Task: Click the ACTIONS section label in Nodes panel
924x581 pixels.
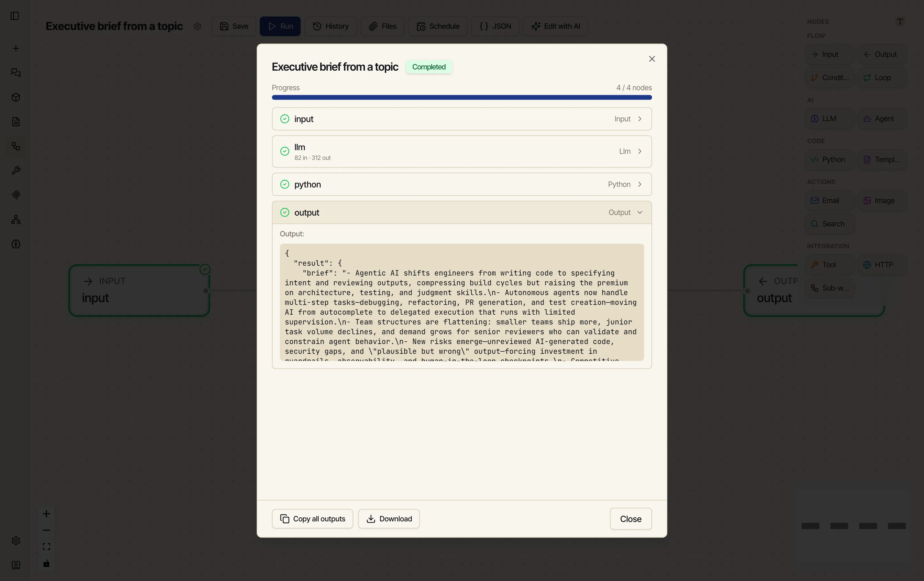Action: (x=821, y=182)
